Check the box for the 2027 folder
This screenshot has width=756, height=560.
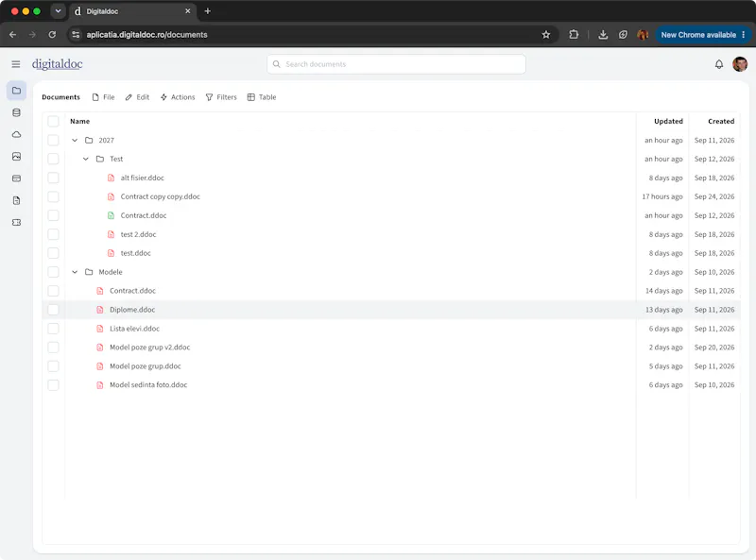[53, 141]
